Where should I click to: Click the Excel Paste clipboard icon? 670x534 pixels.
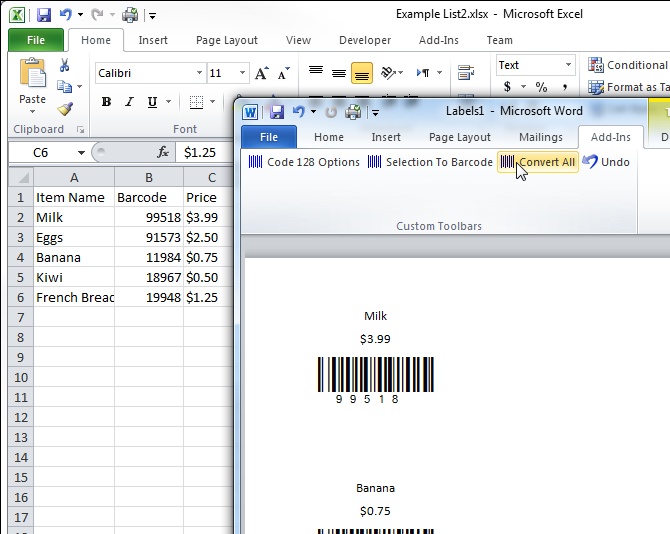[32, 73]
